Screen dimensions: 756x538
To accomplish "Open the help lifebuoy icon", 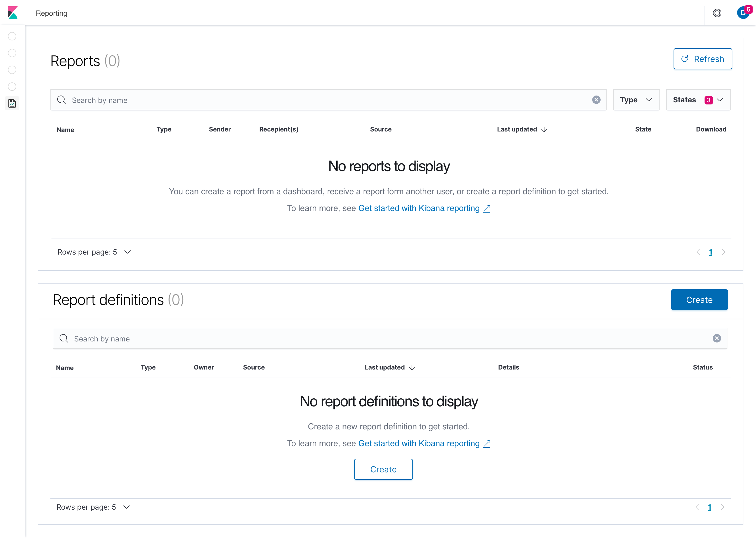I will tap(717, 13).
